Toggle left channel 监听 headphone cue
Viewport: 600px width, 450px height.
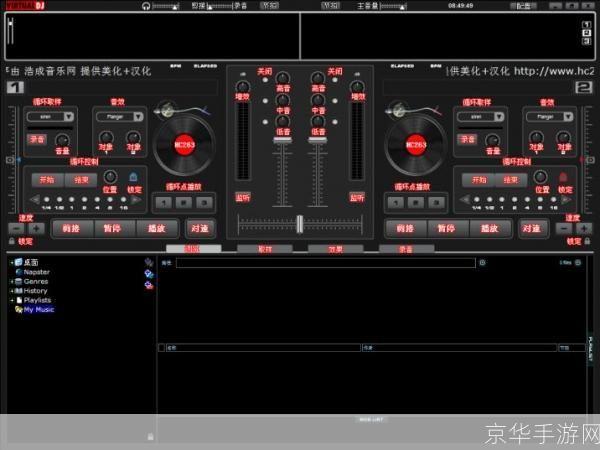(243, 197)
